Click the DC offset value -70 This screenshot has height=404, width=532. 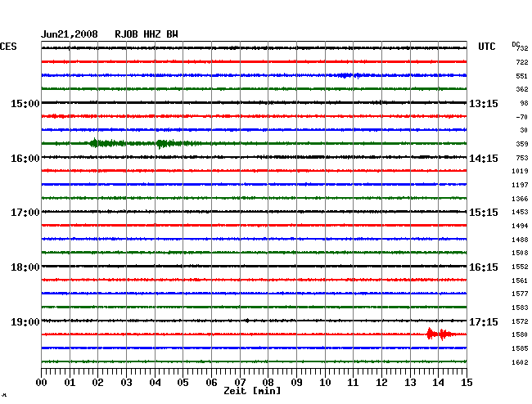(522, 117)
